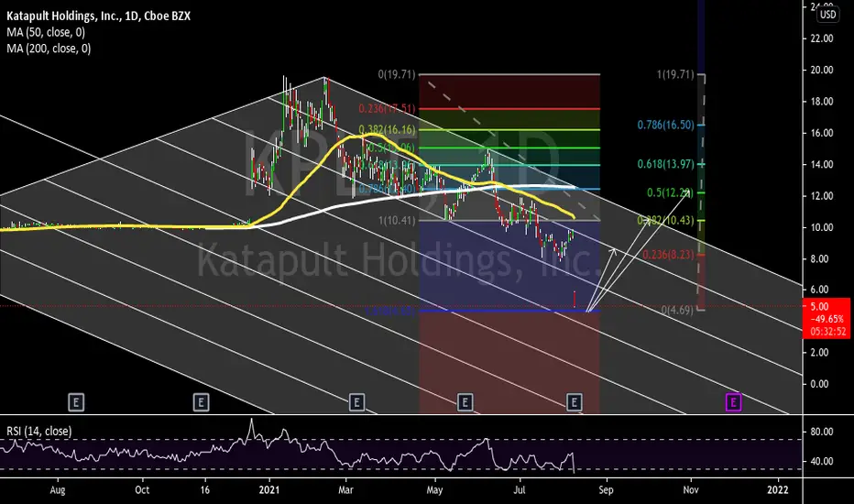Select the MA (50, close, 0) legend
This screenshot has width=854, height=504.
46,32
